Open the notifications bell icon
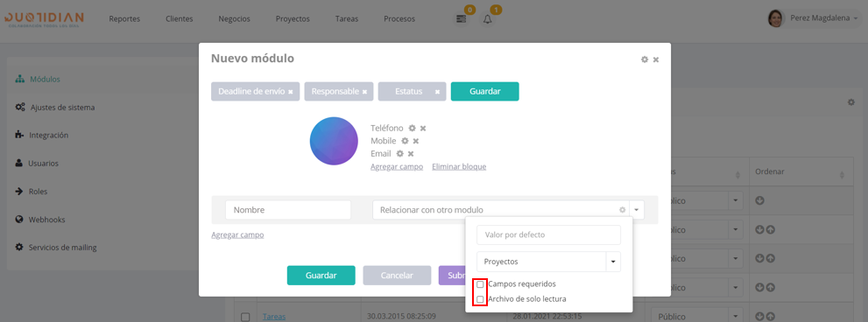The image size is (868, 322). [x=488, y=19]
